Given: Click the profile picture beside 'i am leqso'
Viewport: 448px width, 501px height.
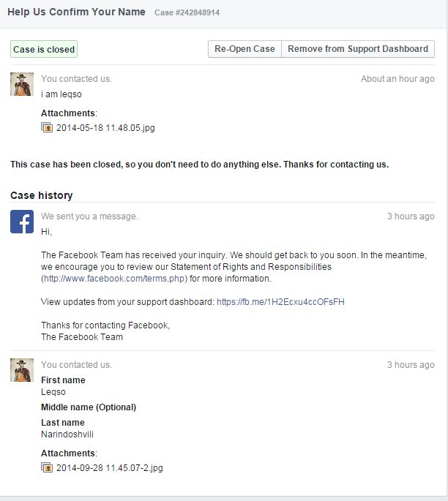Looking at the screenshot, I should click(22, 84).
